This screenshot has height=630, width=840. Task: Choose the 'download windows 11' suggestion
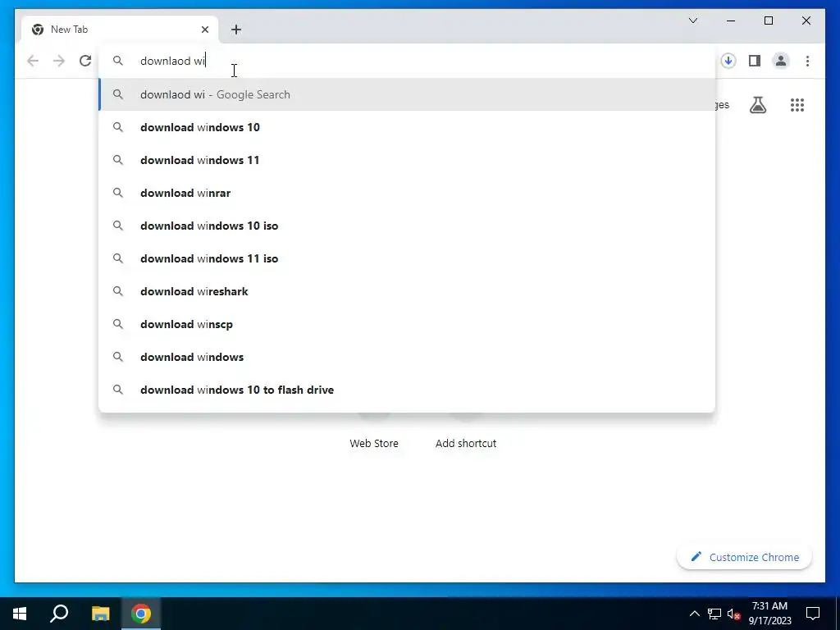pos(407,160)
